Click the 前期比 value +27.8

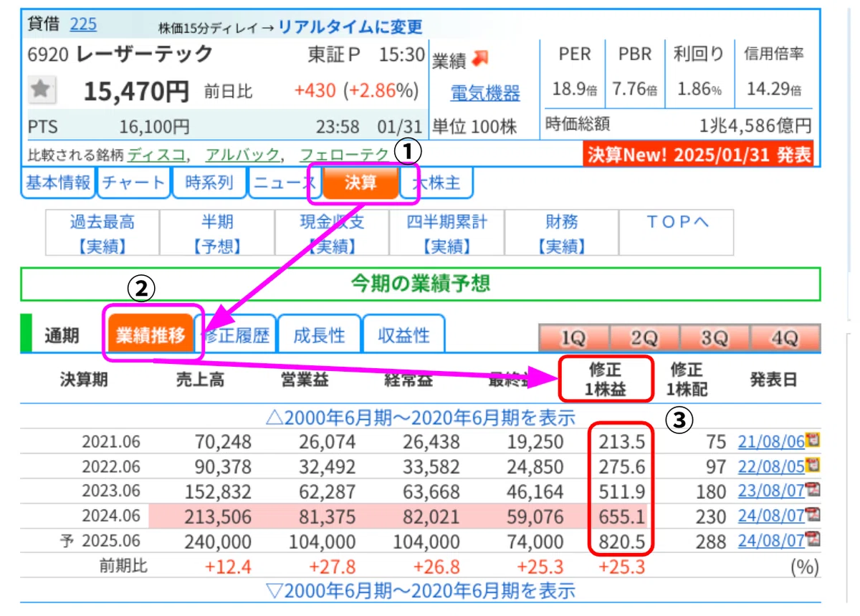[x=333, y=567]
